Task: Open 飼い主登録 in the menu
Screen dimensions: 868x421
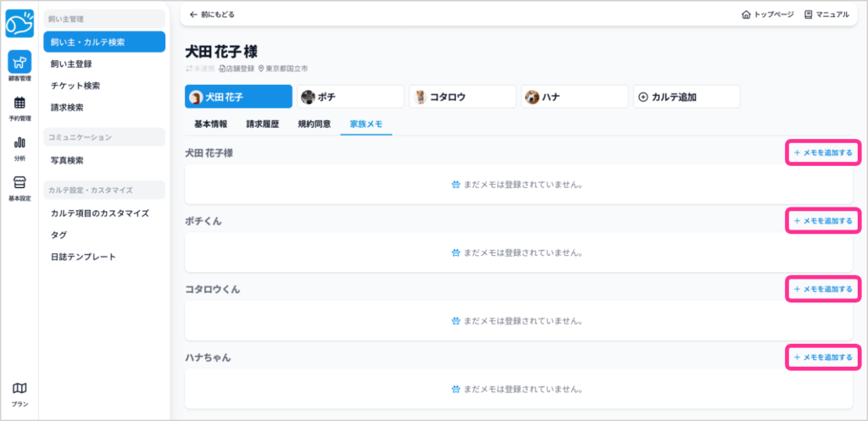Action: pyautogui.click(x=71, y=64)
